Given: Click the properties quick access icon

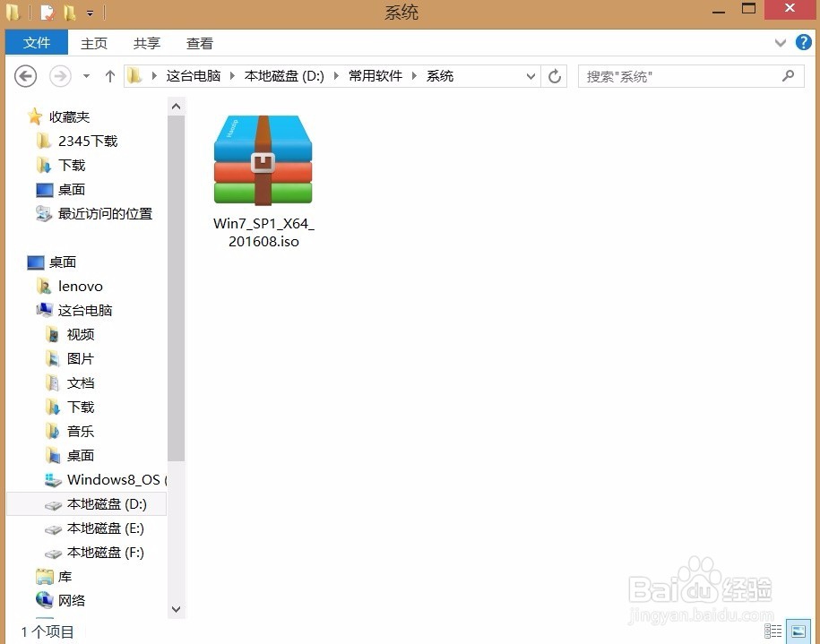Looking at the screenshot, I should 47,12.
